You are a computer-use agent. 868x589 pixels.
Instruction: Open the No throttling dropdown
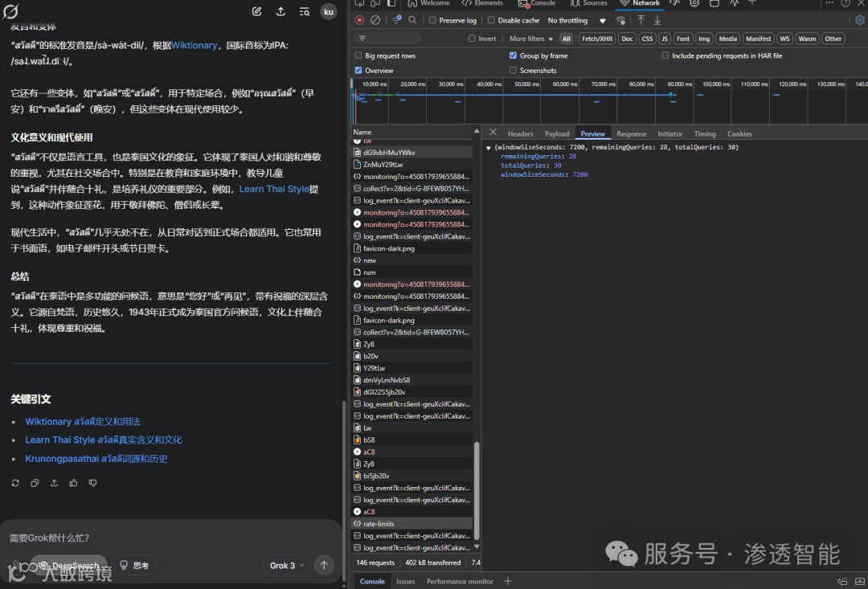pos(576,20)
